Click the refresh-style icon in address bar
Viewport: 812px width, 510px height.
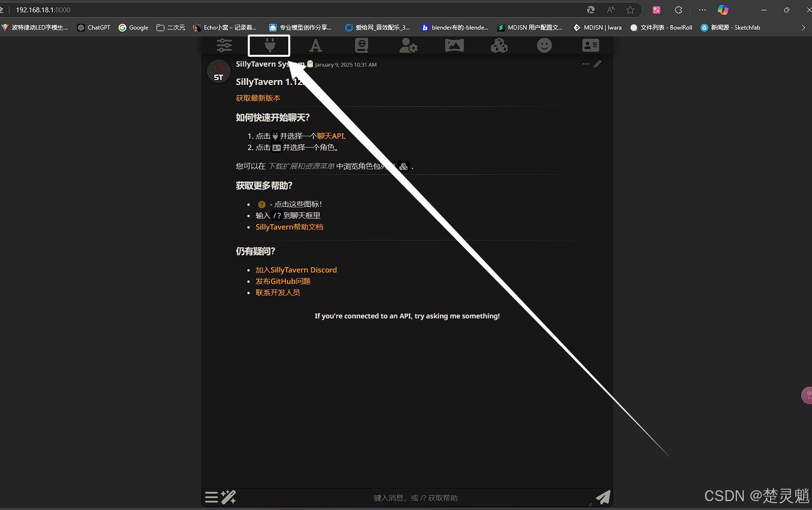pos(590,10)
